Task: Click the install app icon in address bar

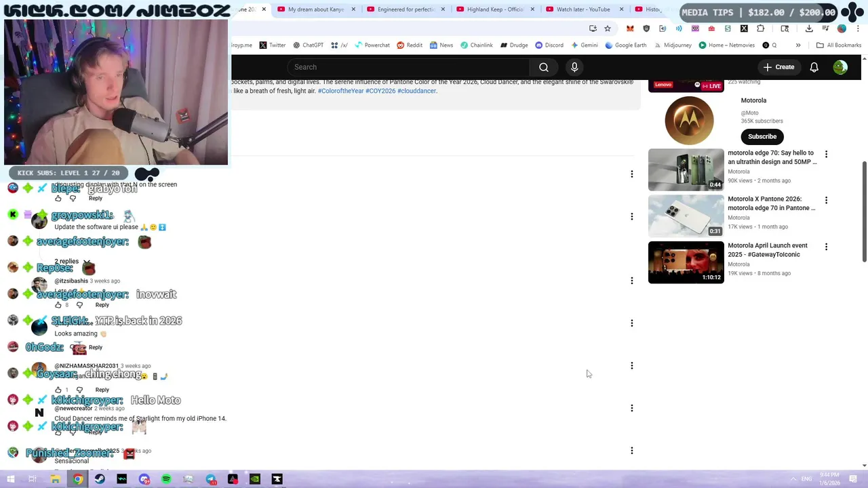Action: 593,28
